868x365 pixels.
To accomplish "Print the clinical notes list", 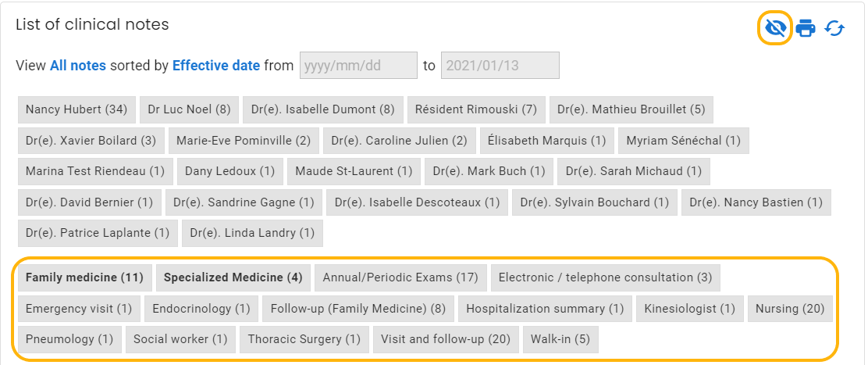I will pyautogui.click(x=806, y=27).
